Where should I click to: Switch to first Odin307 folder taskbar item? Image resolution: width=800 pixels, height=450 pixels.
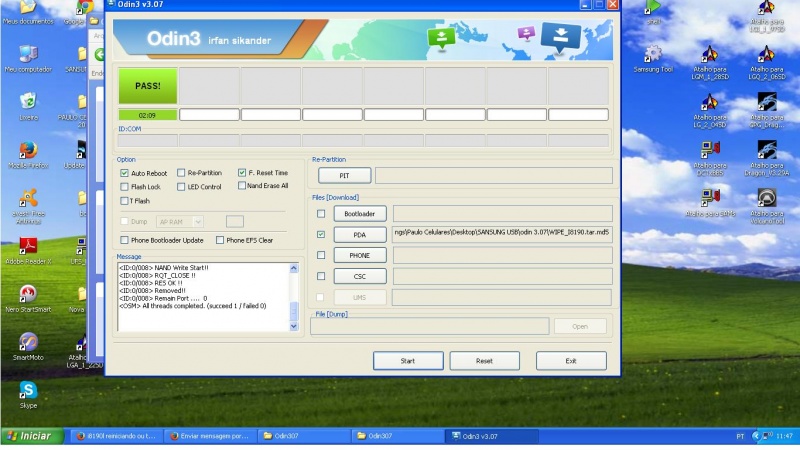click(x=304, y=436)
